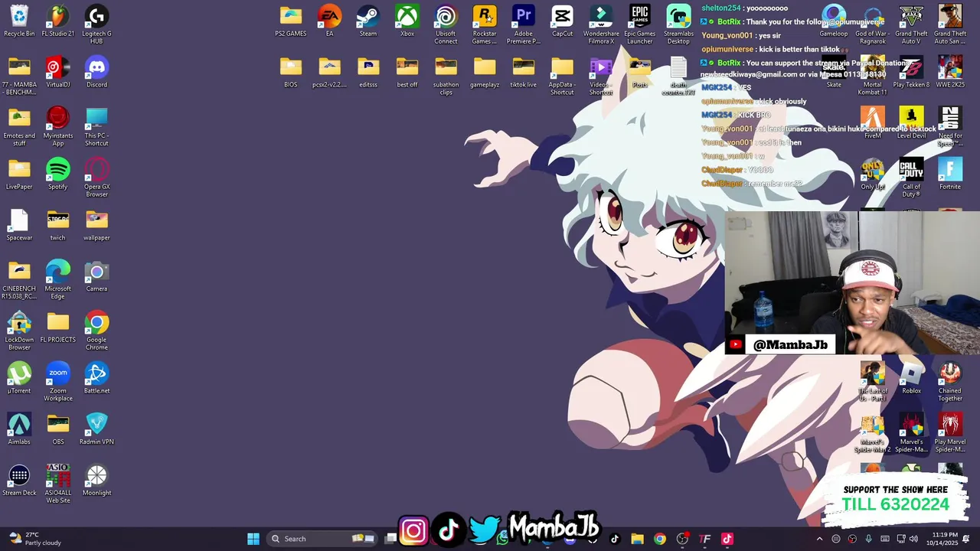Screen dimensions: 980x551
Task: Open the Windows Start menu
Action: tap(253, 539)
